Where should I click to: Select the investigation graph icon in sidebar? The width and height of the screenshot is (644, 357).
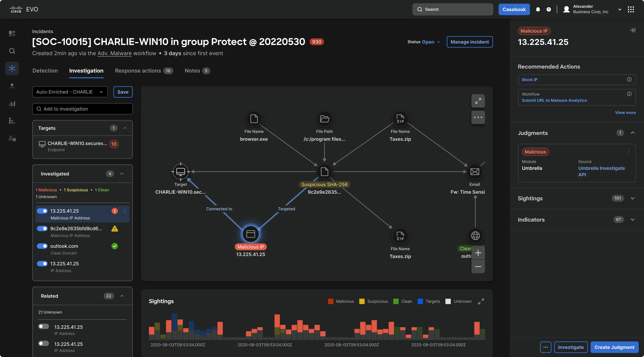pos(12,68)
